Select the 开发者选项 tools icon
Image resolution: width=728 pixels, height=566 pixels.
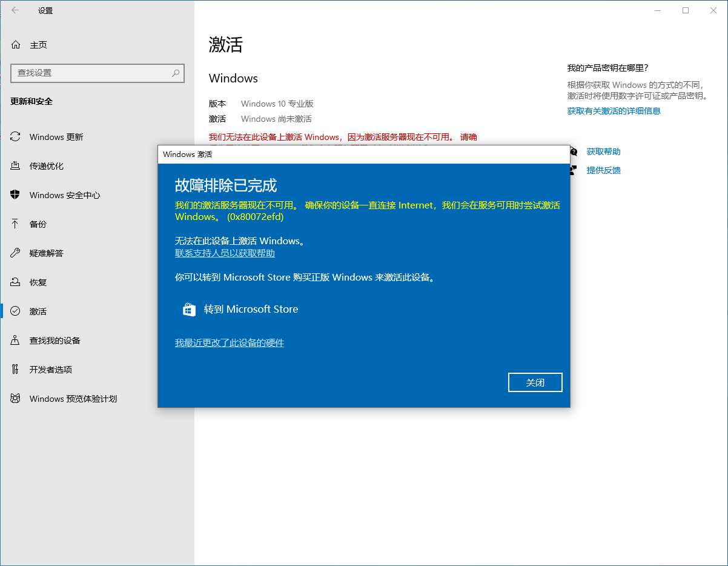pyautogui.click(x=16, y=370)
